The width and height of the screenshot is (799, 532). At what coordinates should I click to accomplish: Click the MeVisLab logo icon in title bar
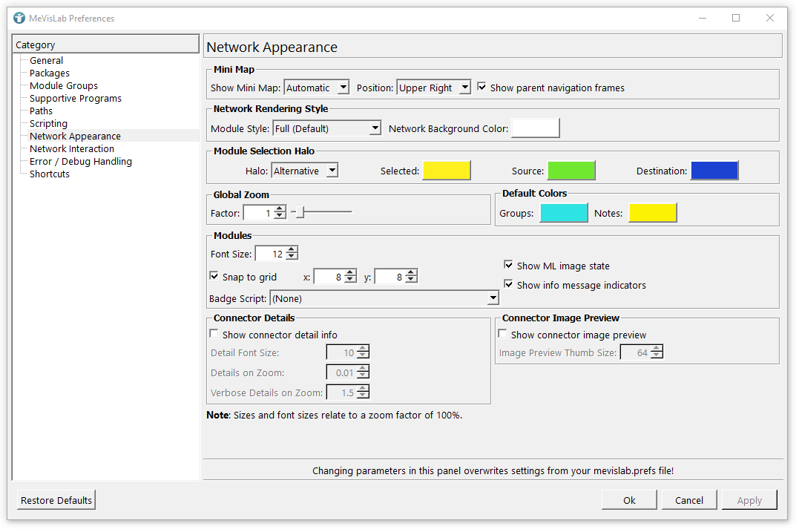click(19, 18)
